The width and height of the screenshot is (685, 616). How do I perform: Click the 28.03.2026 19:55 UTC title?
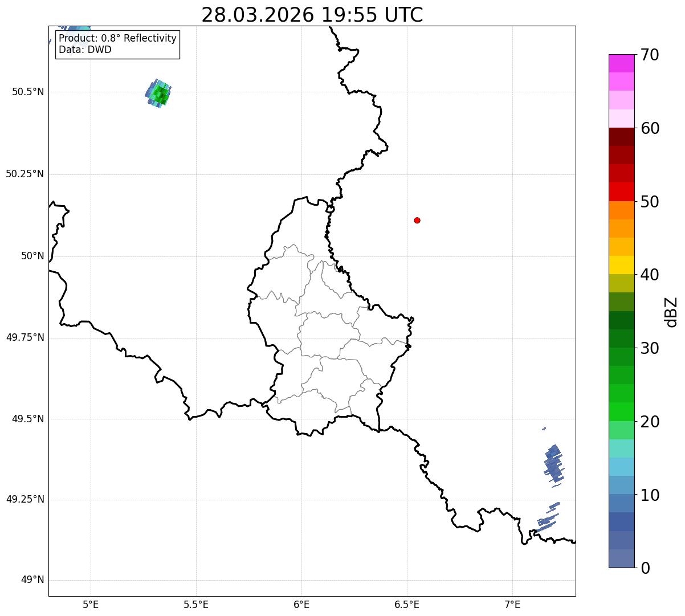pos(312,15)
